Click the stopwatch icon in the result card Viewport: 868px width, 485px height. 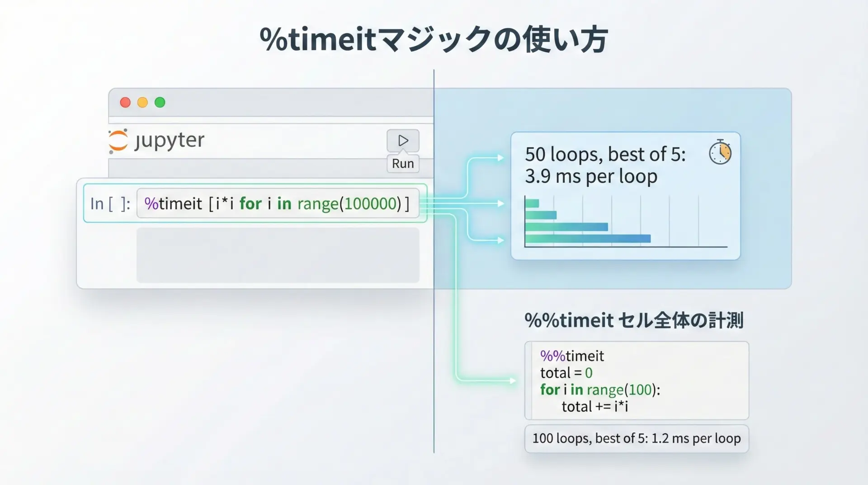coord(720,152)
